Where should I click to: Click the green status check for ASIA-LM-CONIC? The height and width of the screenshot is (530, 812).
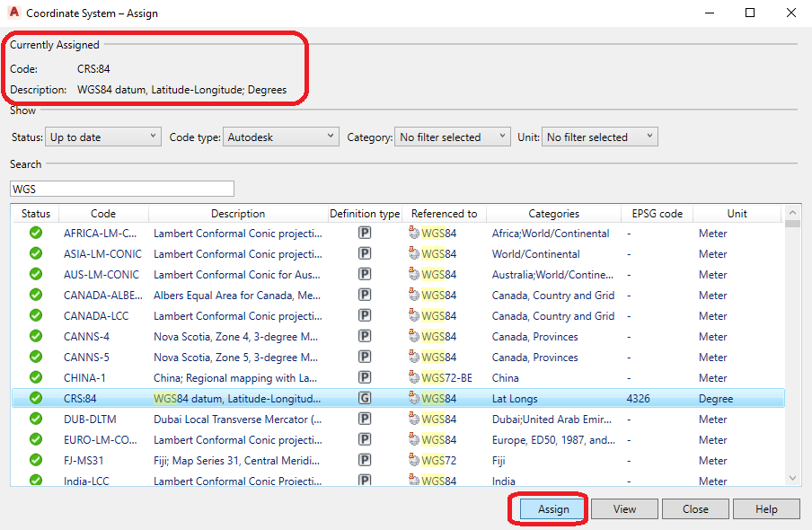(36, 254)
